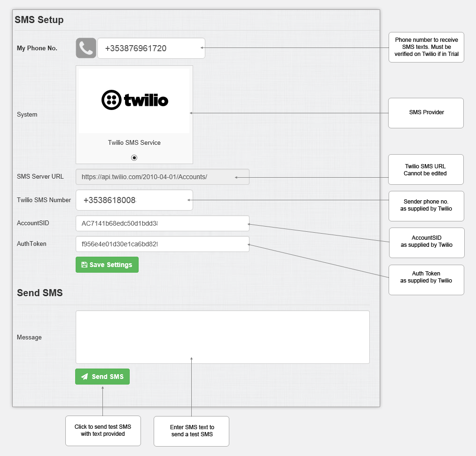Click the Twilio SMS Service label
The height and width of the screenshot is (456, 476).
point(134,142)
